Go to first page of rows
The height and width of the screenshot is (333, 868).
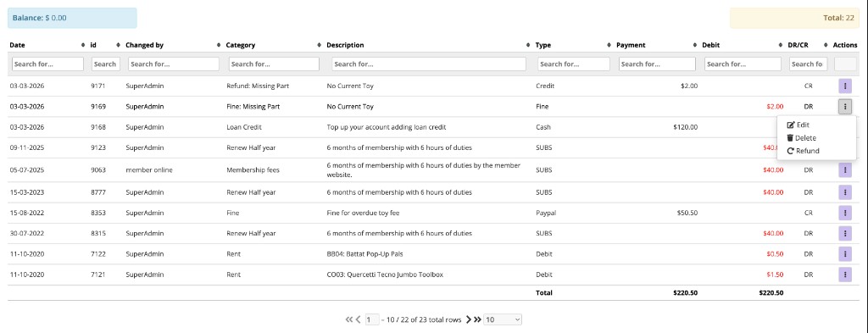tap(348, 319)
